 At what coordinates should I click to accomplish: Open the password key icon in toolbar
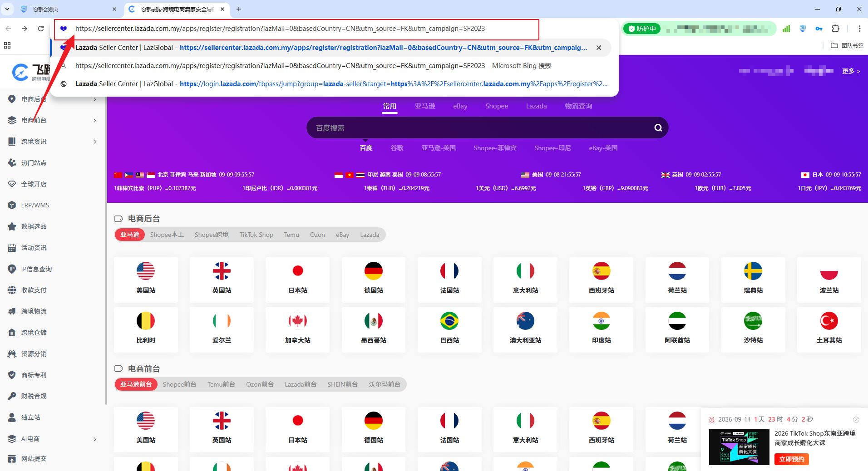[x=819, y=29]
